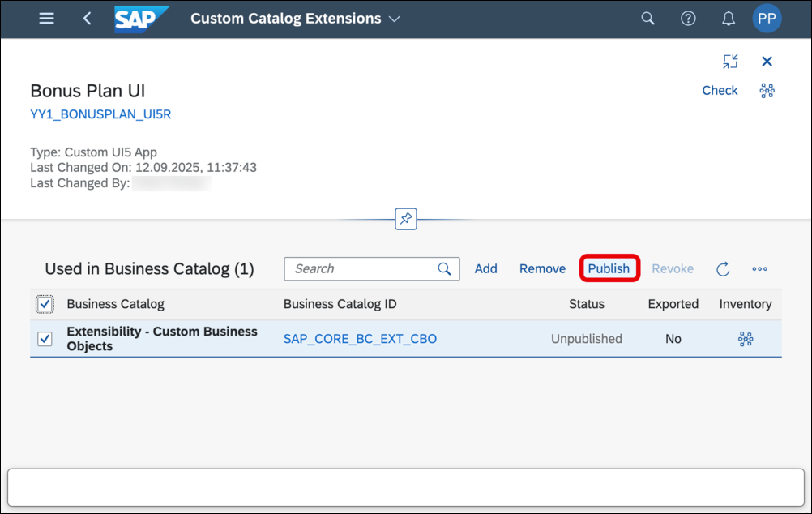Show notifications via bell icon

tap(728, 19)
